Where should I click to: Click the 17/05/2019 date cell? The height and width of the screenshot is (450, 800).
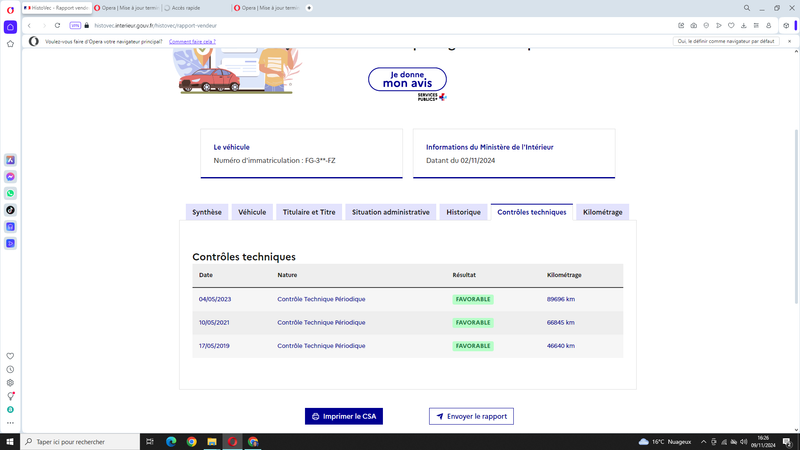point(214,346)
